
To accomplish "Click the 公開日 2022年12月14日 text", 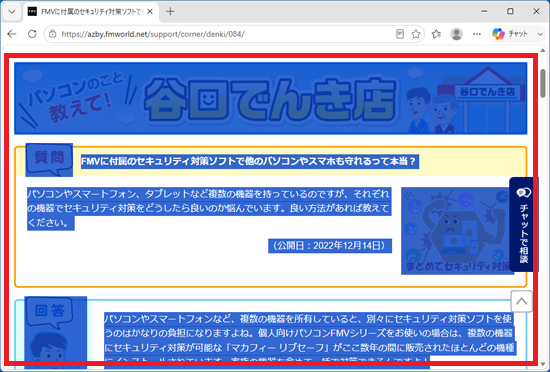I will (x=330, y=245).
